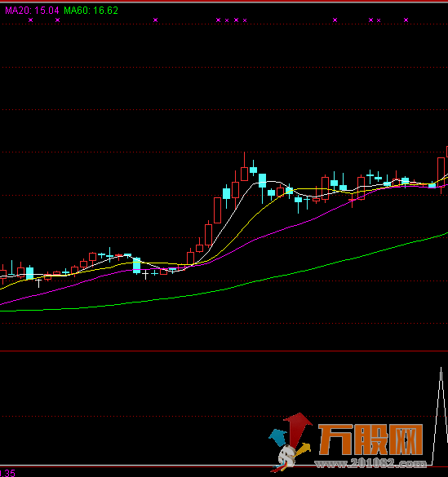Select the MA20: 15.04 indicator label
The height and width of the screenshot is (477, 448).
[32, 11]
